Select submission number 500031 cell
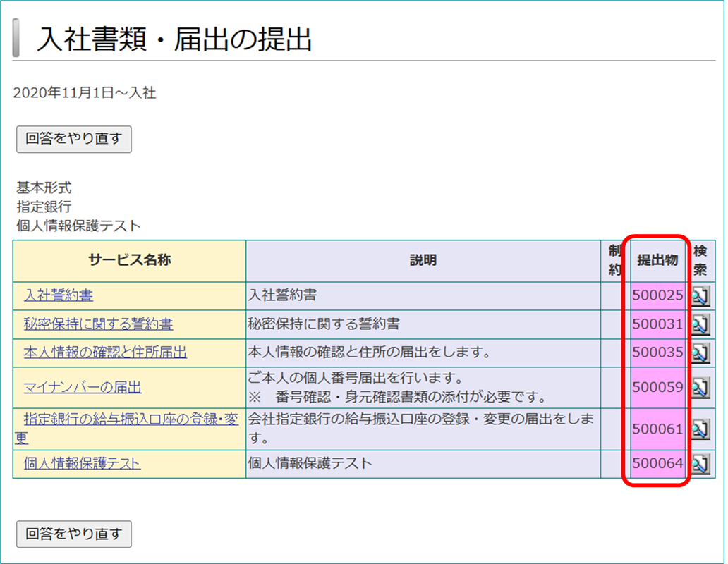728x564 pixels. 657,324
